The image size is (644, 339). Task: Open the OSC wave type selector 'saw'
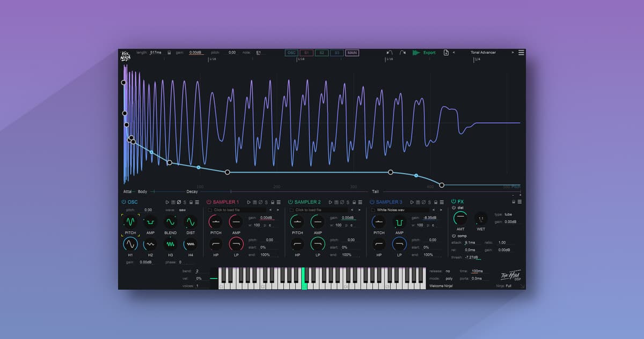pos(182,210)
